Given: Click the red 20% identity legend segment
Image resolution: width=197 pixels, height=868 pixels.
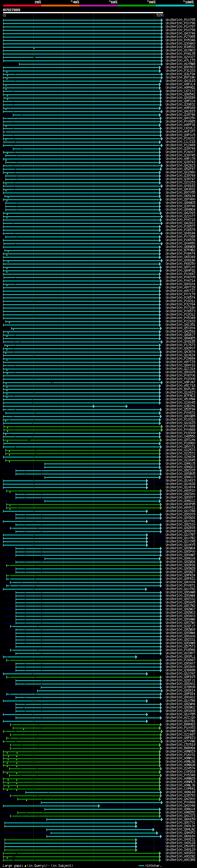Looking at the screenshot, I should (x=22, y=6).
